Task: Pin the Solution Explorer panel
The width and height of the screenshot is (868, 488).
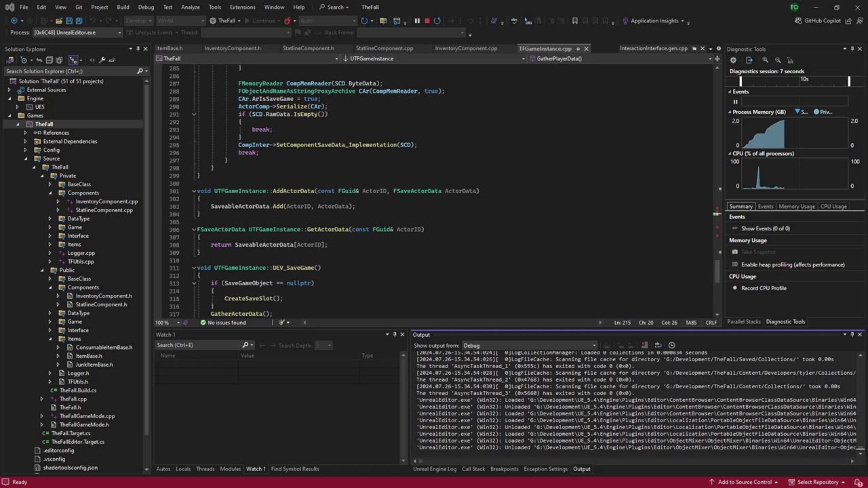Action: (x=138, y=49)
